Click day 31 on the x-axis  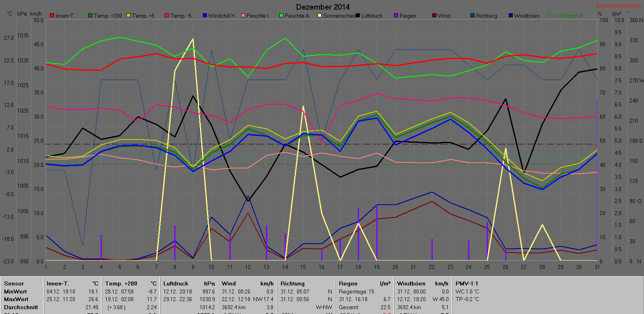pos(597,267)
